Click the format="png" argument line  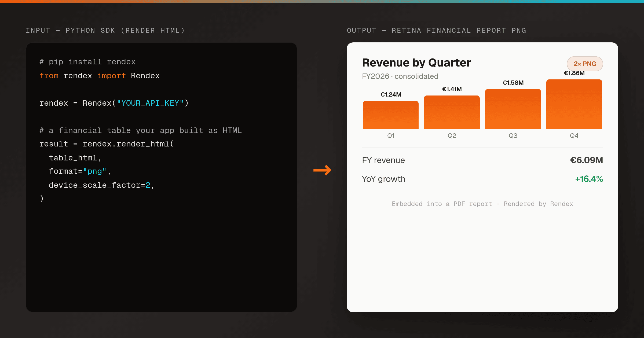tap(80, 171)
